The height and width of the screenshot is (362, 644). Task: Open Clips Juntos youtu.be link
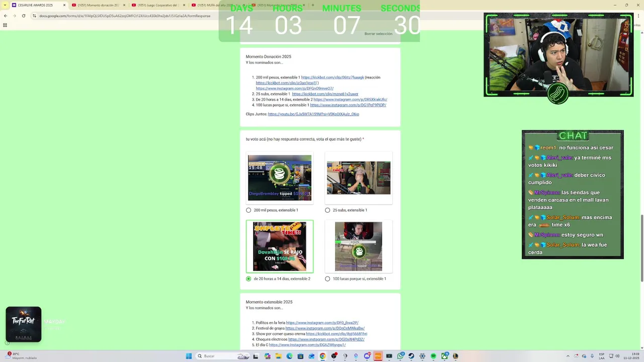(313, 114)
